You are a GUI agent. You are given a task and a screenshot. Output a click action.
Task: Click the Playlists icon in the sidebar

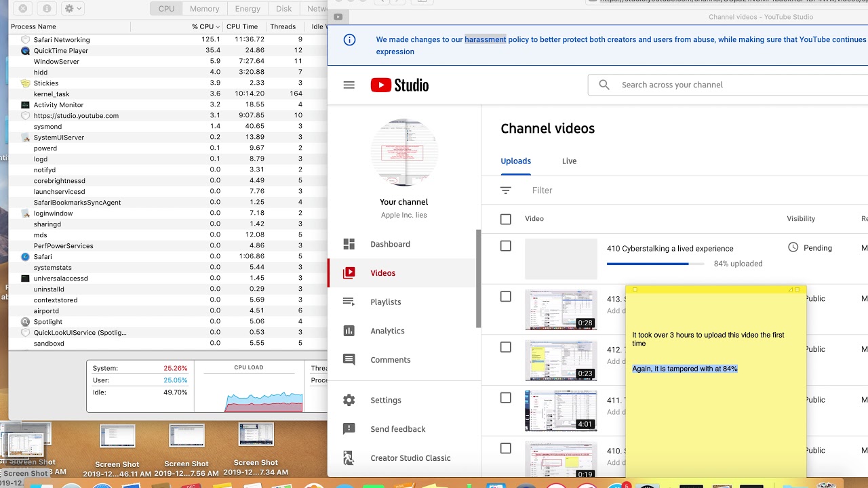349,302
